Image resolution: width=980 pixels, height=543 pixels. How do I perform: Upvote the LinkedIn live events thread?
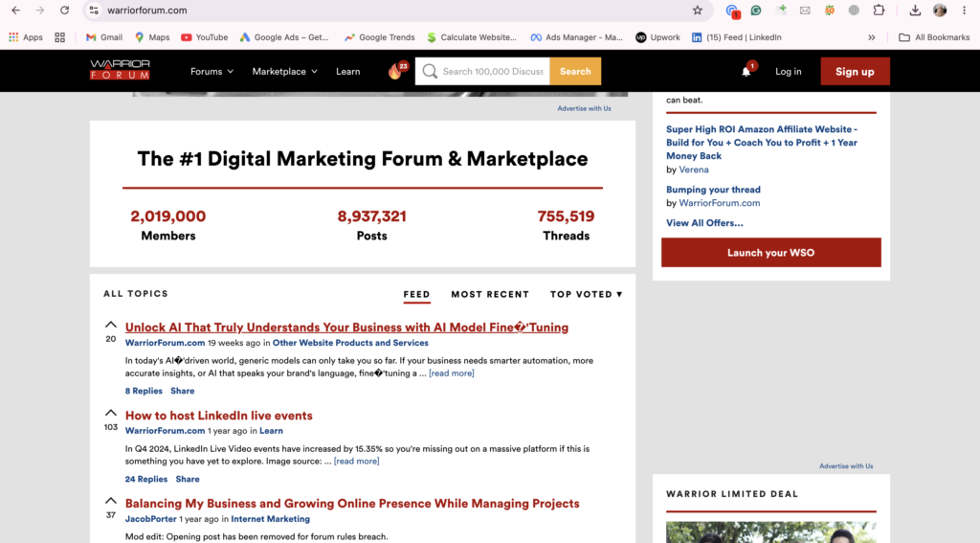(x=111, y=413)
